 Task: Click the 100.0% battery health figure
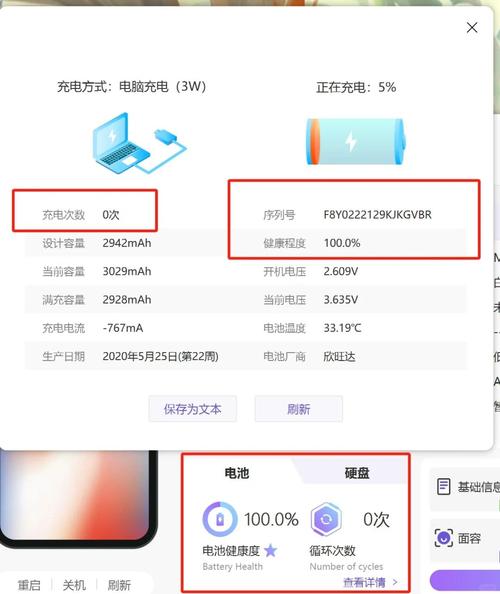[271, 519]
